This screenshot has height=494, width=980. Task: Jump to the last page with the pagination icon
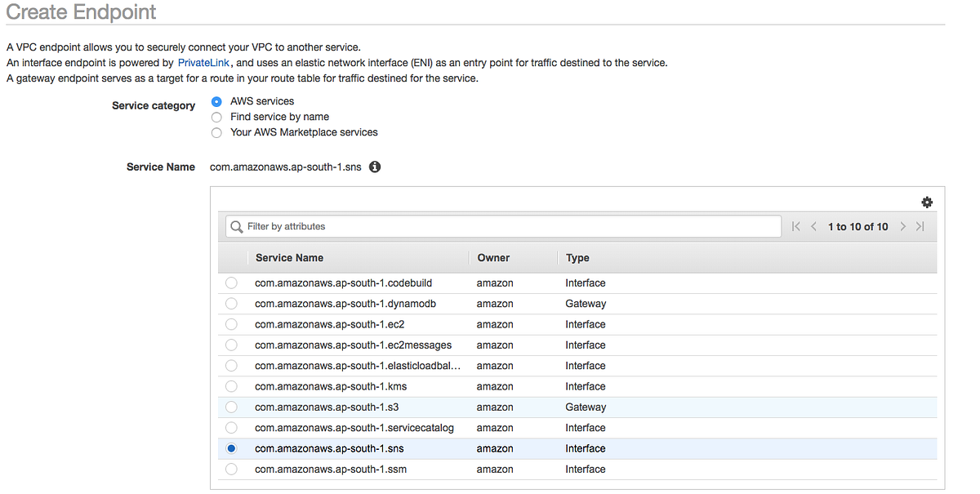[920, 226]
